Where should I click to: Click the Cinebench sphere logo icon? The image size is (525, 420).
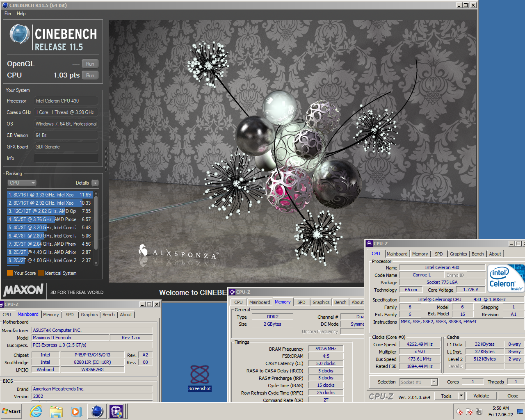(19, 34)
